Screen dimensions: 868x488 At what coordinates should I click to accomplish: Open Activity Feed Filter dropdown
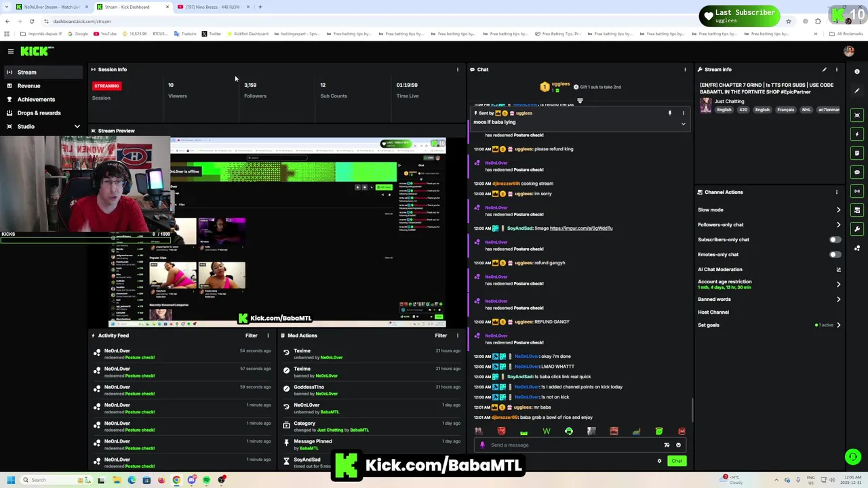coord(251,335)
